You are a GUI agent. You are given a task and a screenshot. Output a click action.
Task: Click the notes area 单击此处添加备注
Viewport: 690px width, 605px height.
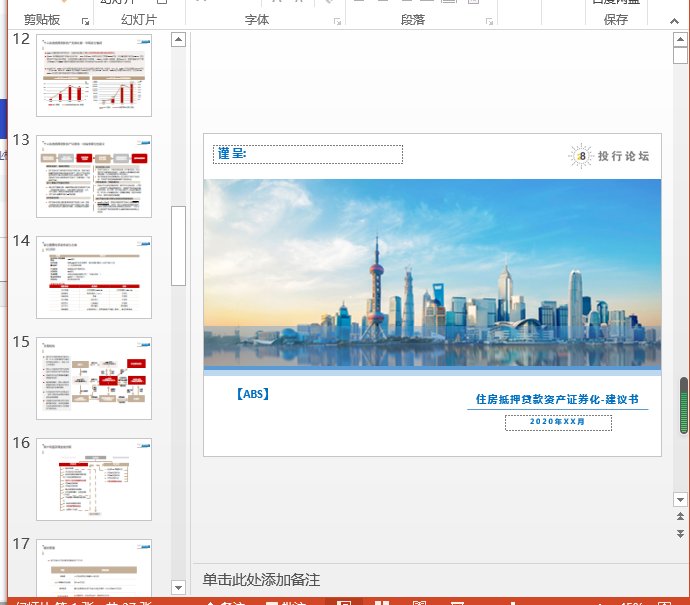(261, 580)
